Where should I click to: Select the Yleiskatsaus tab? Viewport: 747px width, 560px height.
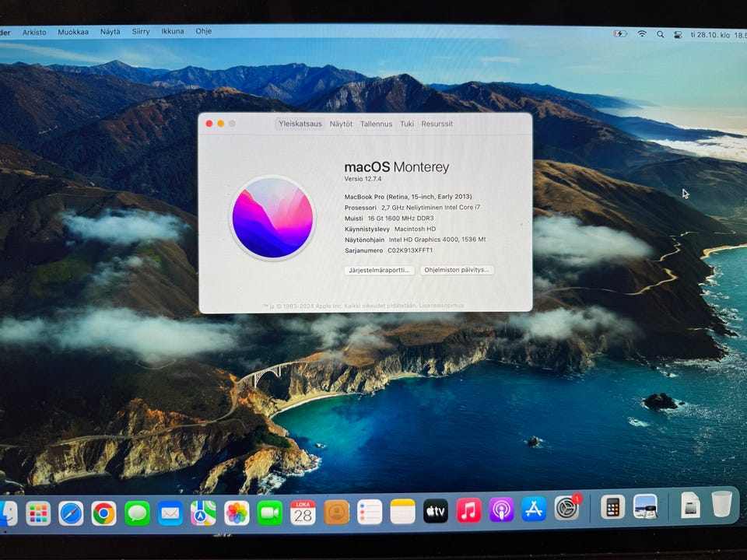pyautogui.click(x=300, y=124)
